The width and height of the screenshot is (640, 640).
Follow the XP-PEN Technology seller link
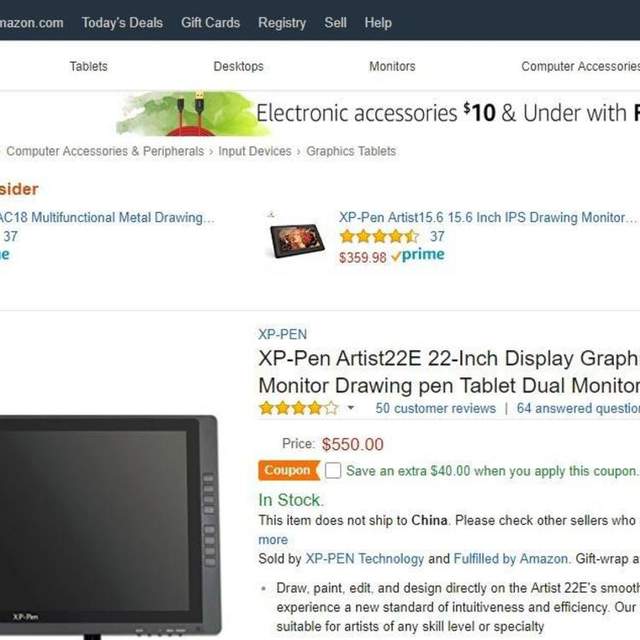click(x=365, y=558)
